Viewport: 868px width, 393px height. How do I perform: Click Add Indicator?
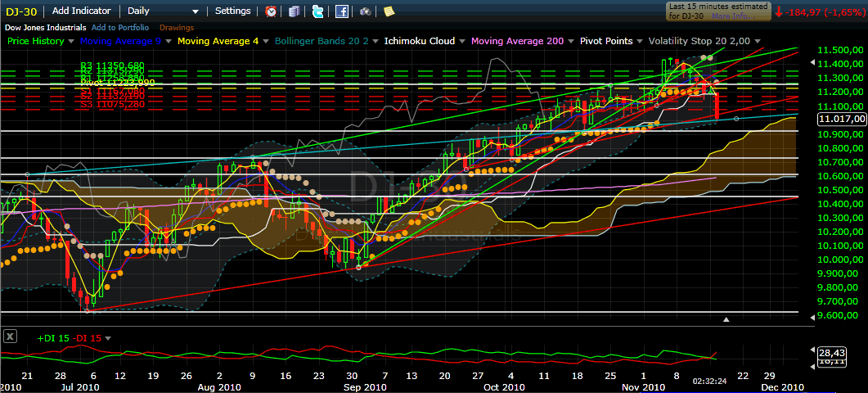81,11
